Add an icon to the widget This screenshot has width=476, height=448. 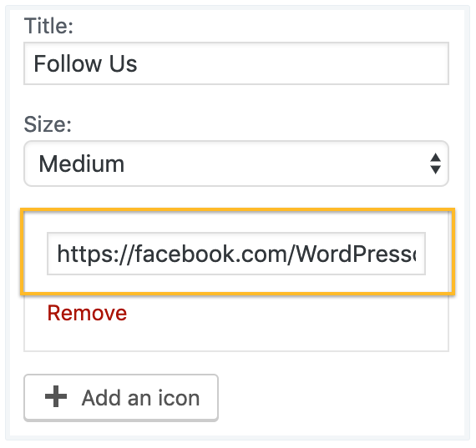(x=121, y=397)
